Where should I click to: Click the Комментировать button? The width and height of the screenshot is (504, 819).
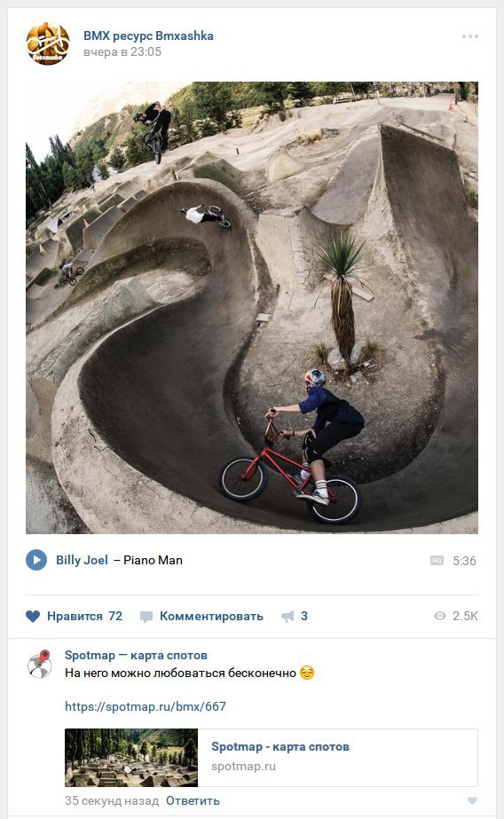pyautogui.click(x=211, y=617)
